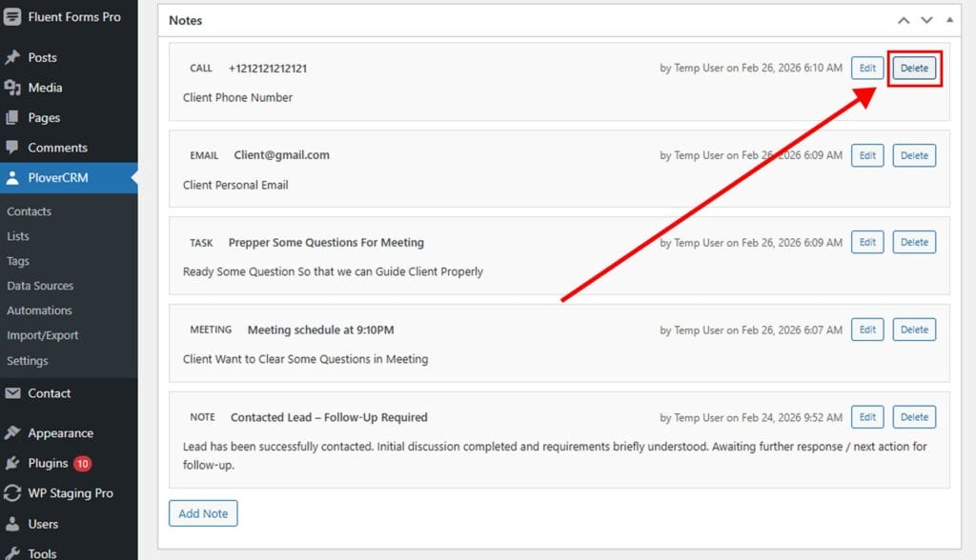Collapse the Notes panel toggle triangle
The height and width of the screenshot is (560, 976).
pos(949,20)
